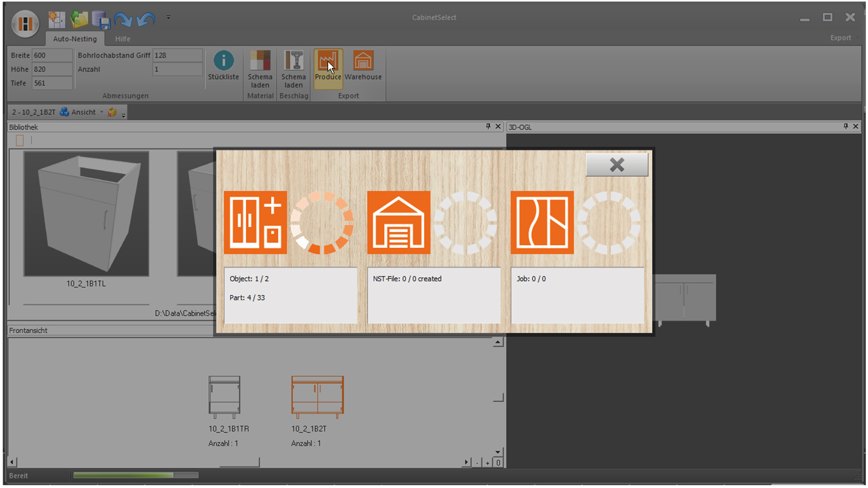Select the Auto-Nesting ribbon tab
The width and height of the screenshot is (868, 488).
pyautogui.click(x=75, y=39)
